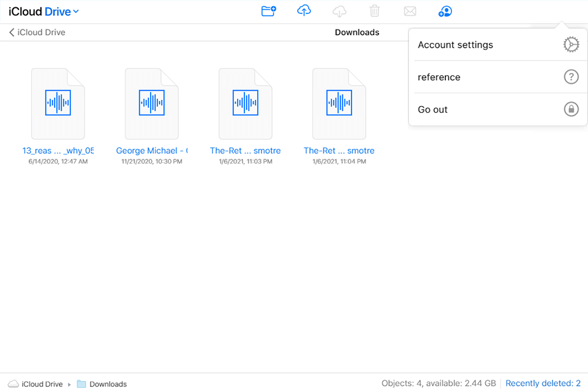Viewport: 588px width, 392px height.
Task: Open Account settings menu entry
Action: click(x=498, y=45)
